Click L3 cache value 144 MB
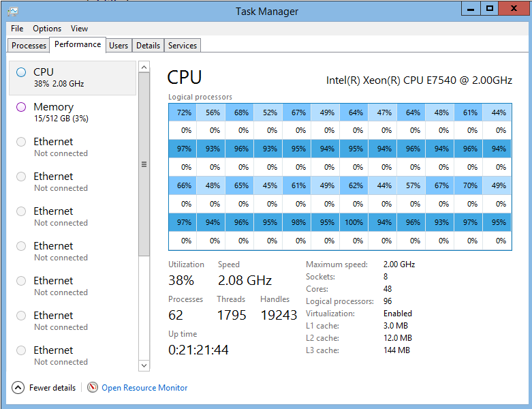Image resolution: width=532 pixels, height=409 pixels. [396, 350]
